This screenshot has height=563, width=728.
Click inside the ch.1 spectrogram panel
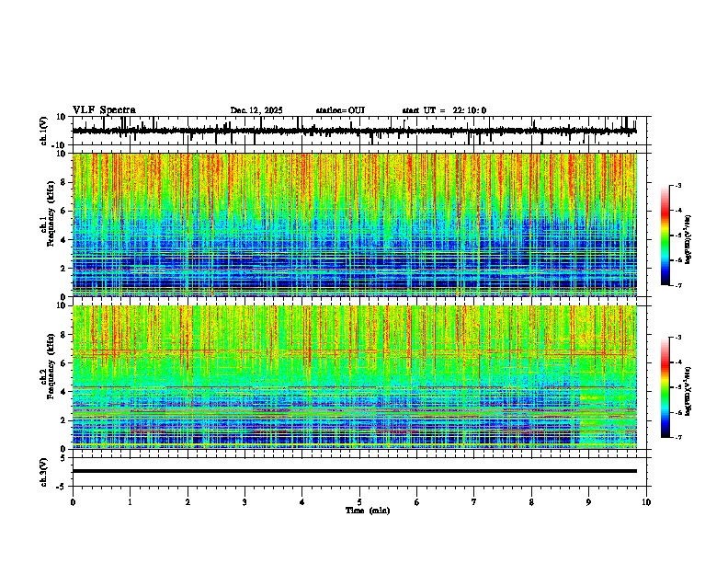coord(355,224)
